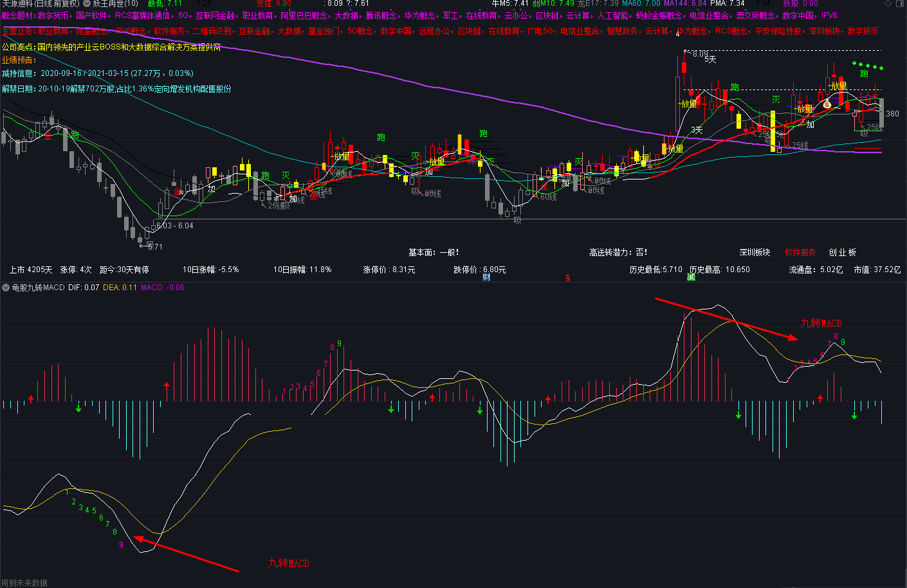Click the magenta MACD: -0.06 value
Viewport: 907px width, 588px height.
coord(163,288)
